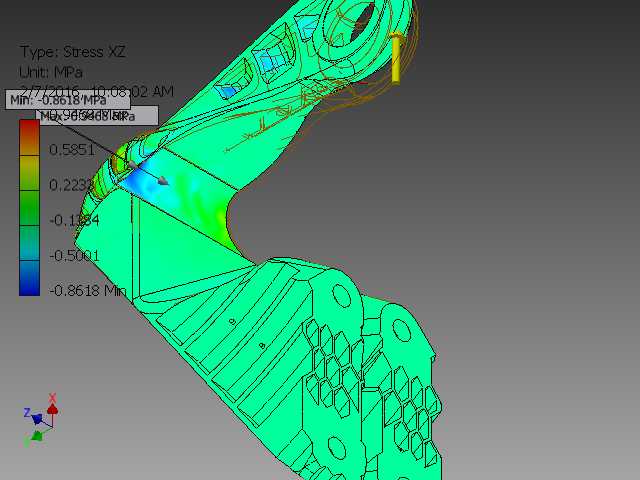Click the red top segment of color bar
Screen dimensions: 640x480
click(29, 138)
